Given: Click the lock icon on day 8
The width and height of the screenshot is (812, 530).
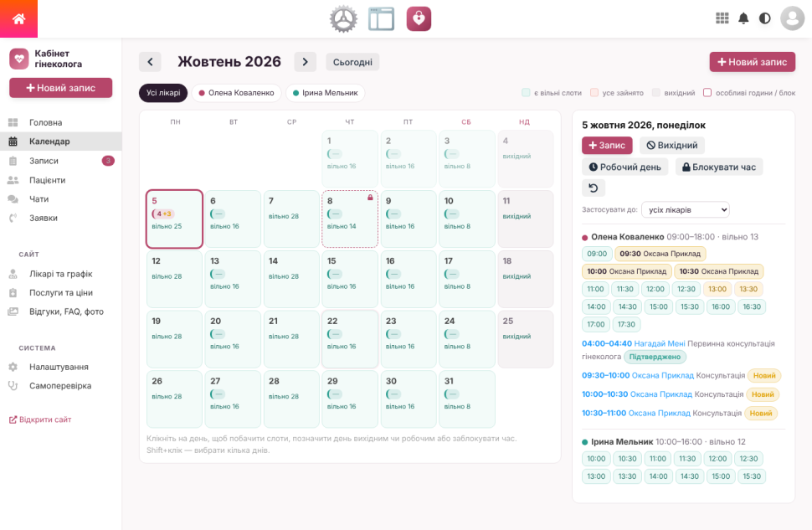Looking at the screenshot, I should (x=370, y=198).
